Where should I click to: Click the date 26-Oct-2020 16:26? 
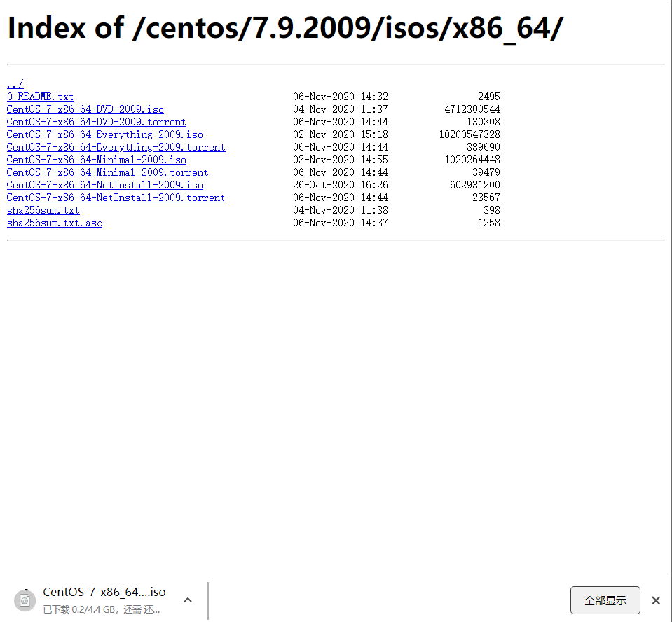(x=341, y=185)
